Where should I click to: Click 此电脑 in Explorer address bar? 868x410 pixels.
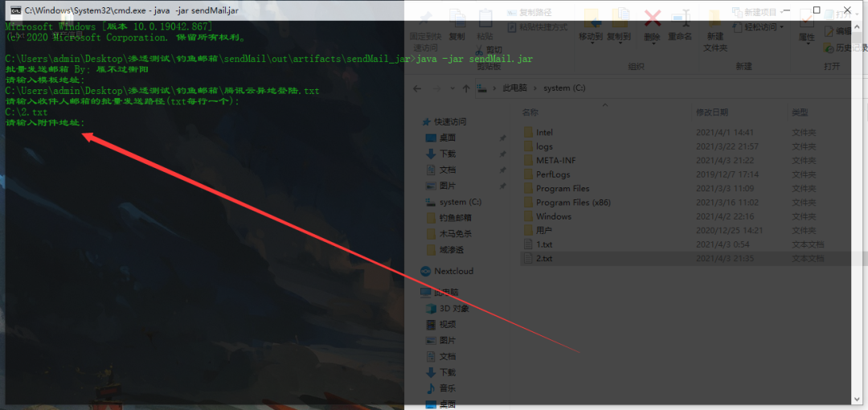point(514,88)
